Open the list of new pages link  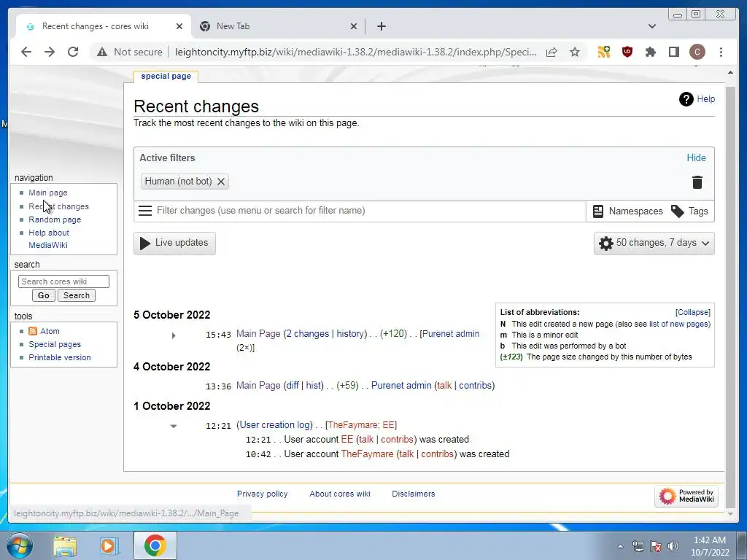678,324
